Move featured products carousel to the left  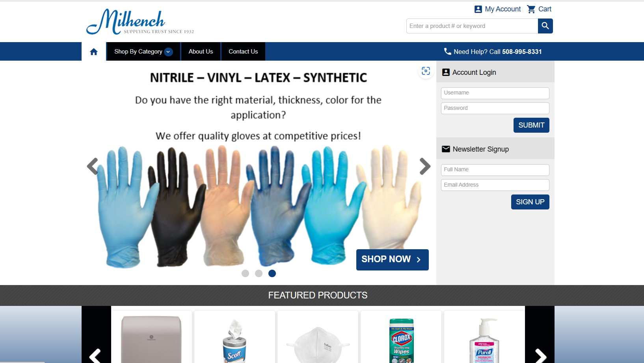tap(95, 356)
